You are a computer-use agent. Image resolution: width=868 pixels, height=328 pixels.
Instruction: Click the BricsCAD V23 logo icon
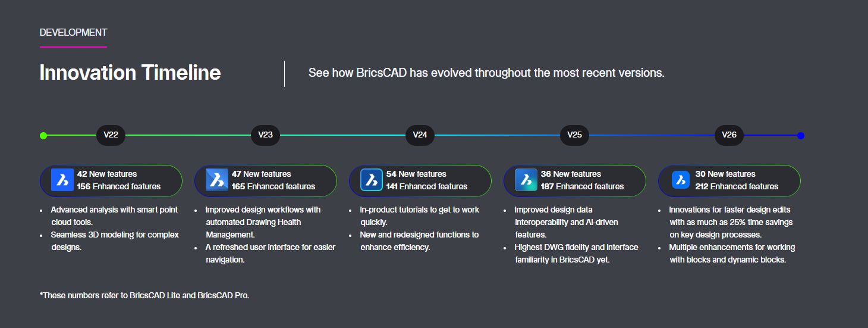tap(216, 180)
